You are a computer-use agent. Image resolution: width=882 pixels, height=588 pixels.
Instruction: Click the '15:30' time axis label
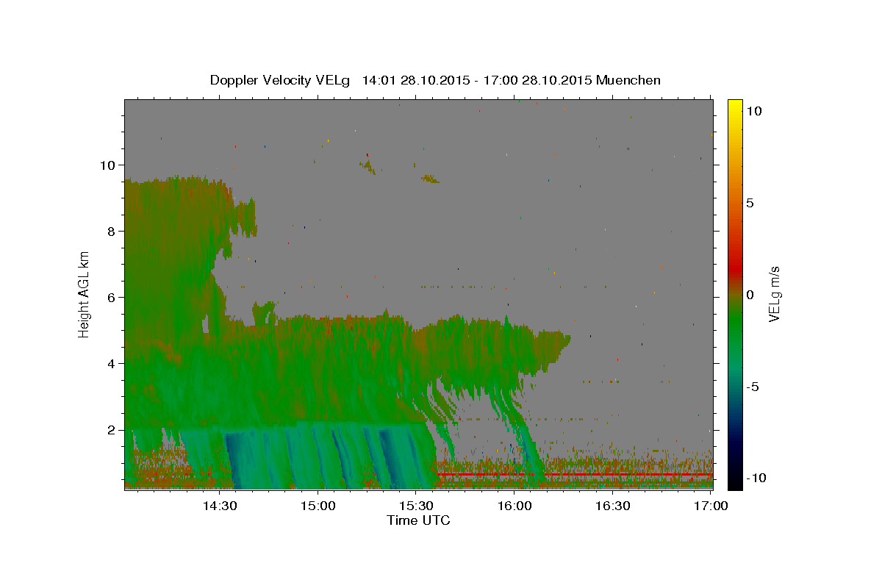(416, 506)
